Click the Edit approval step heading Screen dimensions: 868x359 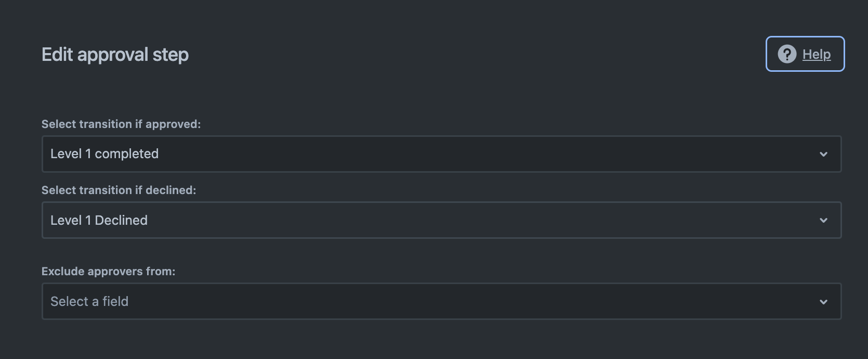[x=115, y=55]
